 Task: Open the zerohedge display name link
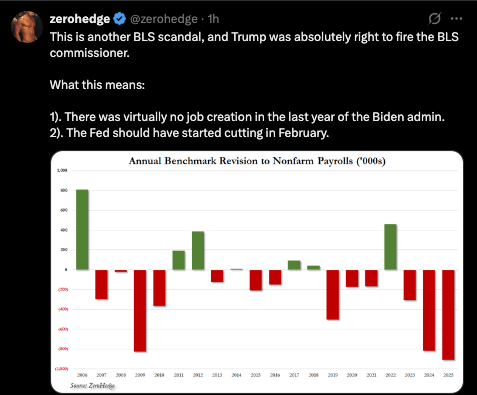coord(80,19)
